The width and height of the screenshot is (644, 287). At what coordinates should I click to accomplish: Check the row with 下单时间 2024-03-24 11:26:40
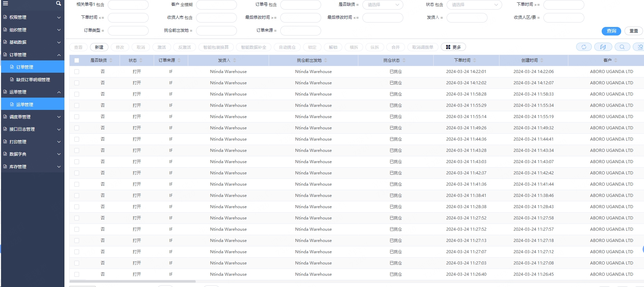pyautogui.click(x=77, y=274)
